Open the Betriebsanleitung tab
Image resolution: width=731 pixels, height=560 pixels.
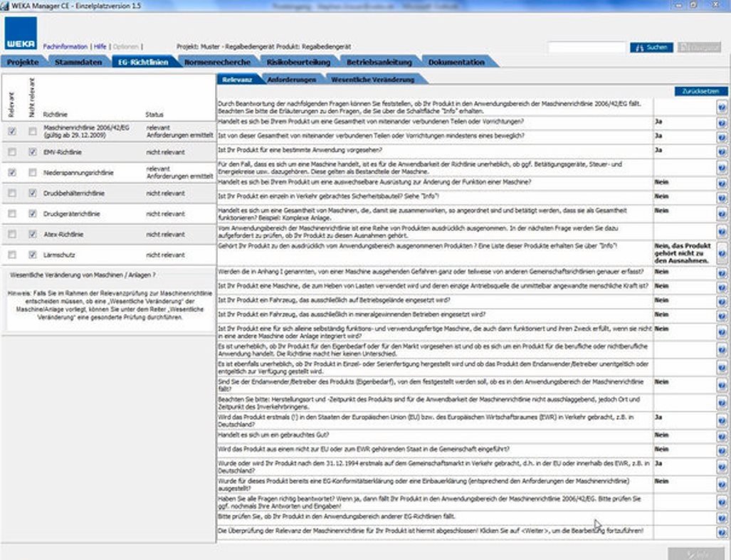pos(379,62)
